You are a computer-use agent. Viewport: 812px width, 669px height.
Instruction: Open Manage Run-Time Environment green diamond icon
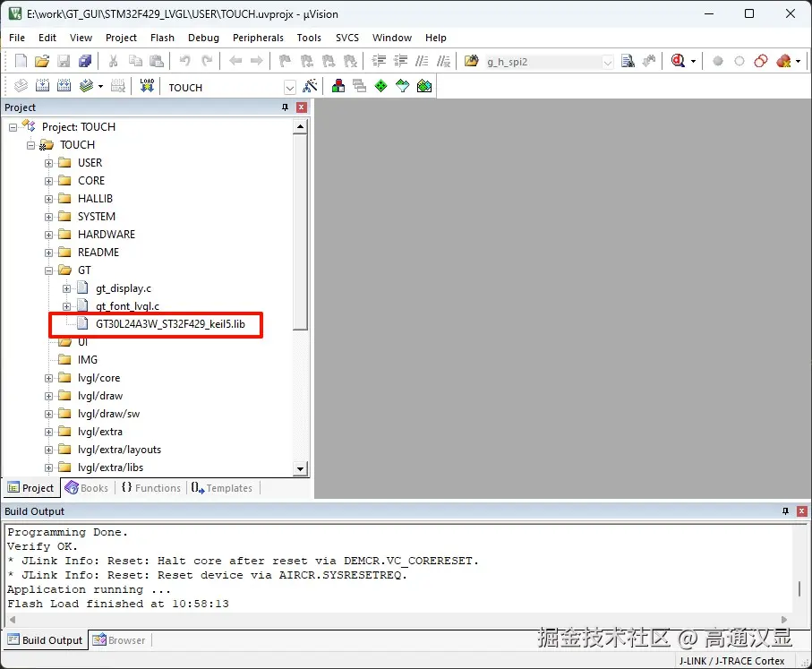pyautogui.click(x=381, y=85)
